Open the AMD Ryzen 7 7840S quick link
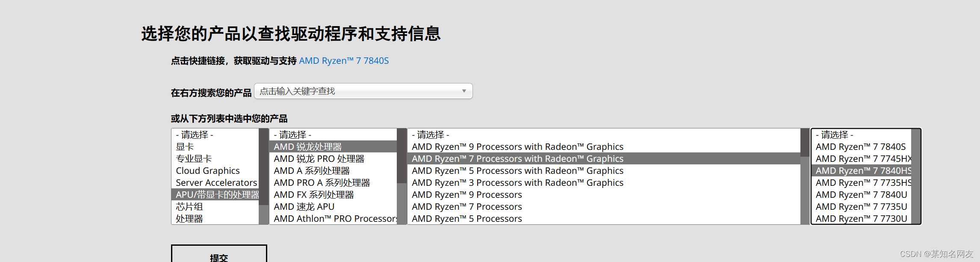980x262 pixels. [344, 61]
